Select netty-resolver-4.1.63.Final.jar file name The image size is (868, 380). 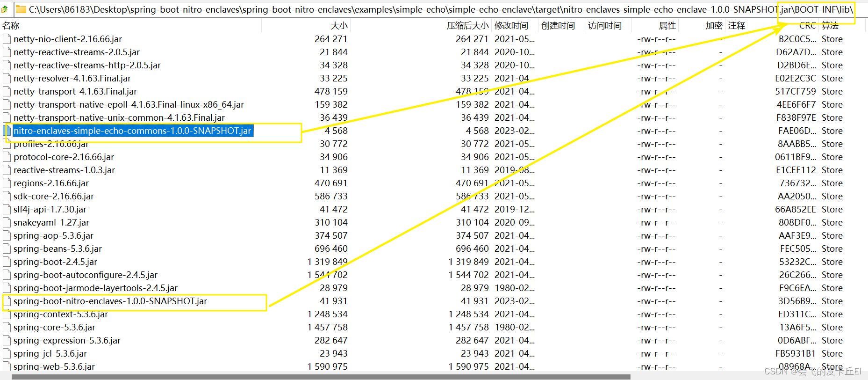72,78
